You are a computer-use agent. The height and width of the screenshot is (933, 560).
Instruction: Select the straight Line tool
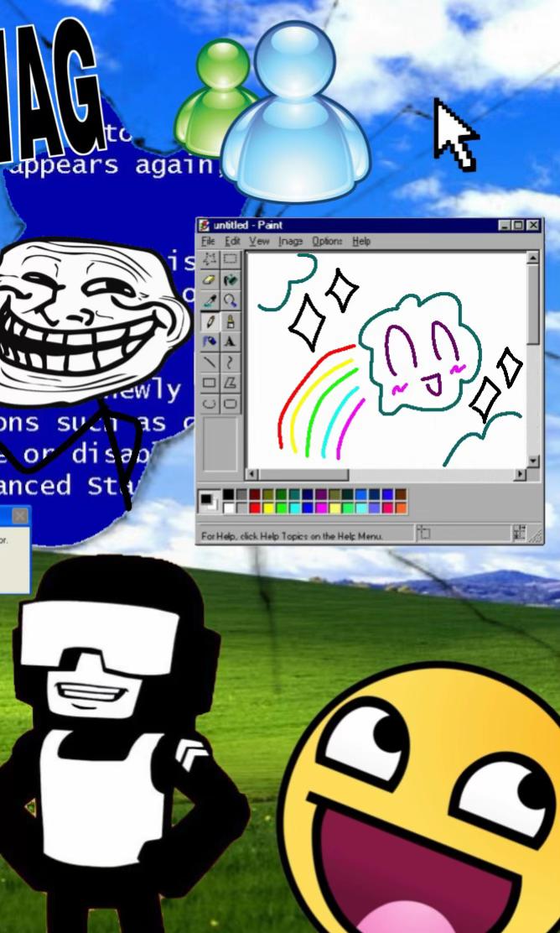[210, 362]
